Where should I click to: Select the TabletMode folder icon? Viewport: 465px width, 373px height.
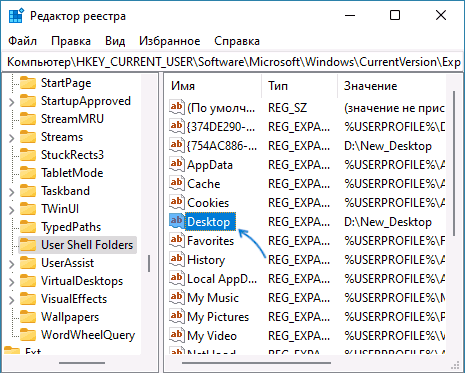(28, 173)
